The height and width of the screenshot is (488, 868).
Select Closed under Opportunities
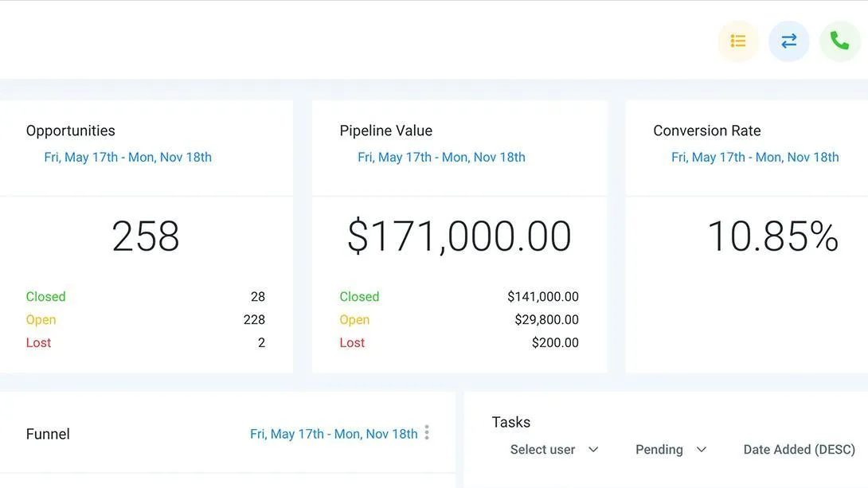click(46, 297)
